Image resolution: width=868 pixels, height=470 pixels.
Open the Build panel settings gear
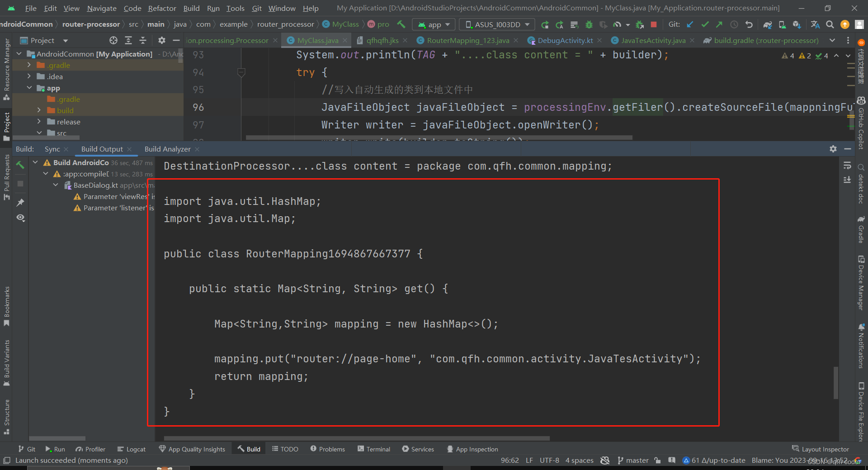833,149
